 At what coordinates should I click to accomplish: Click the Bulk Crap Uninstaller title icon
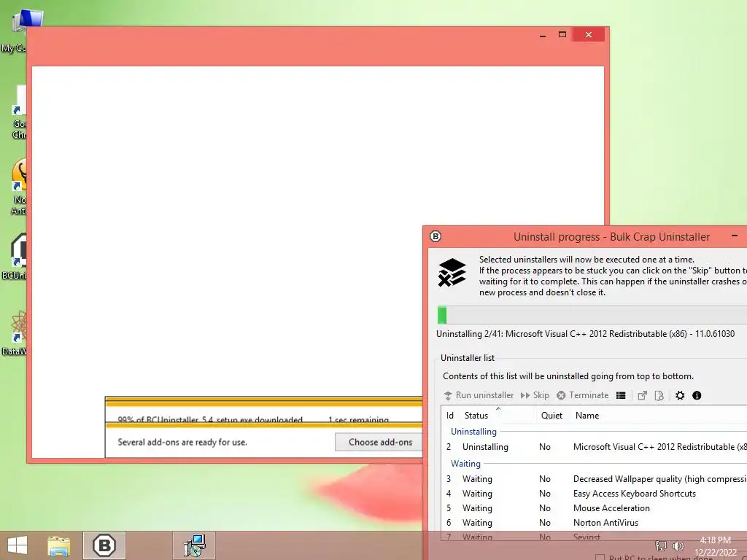[436, 236]
